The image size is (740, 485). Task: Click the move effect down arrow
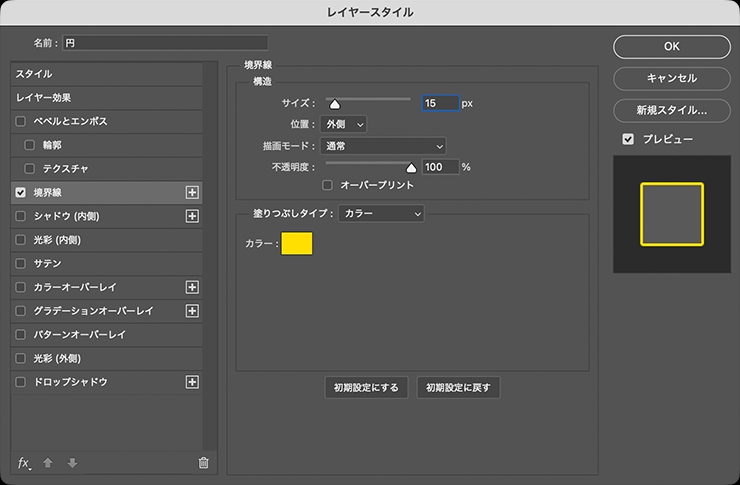(x=72, y=462)
